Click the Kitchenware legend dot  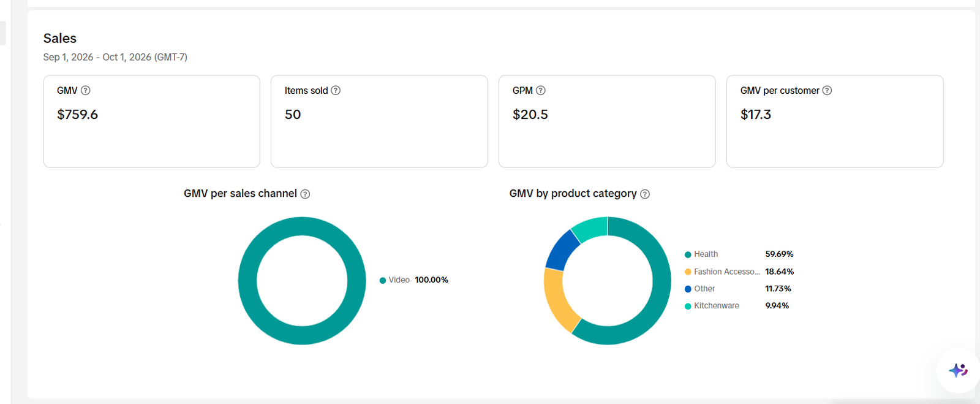[688, 306]
